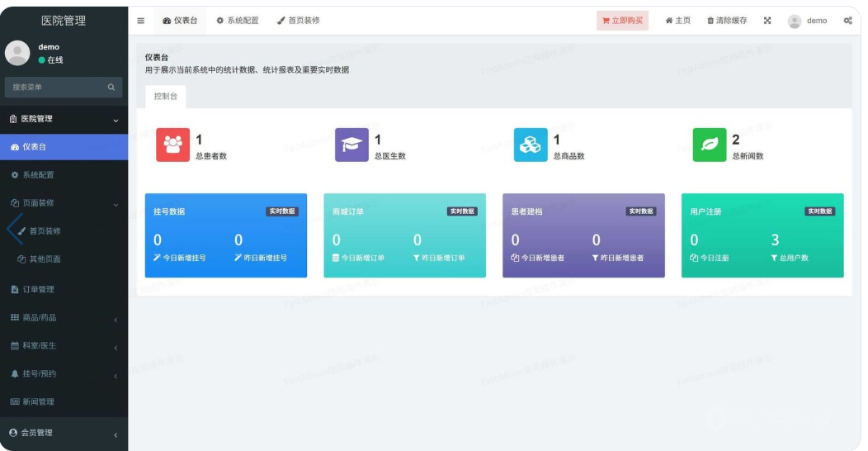This screenshot has width=868, height=451.
Task: Select the 控制台 panel tab
Action: pyautogui.click(x=166, y=97)
